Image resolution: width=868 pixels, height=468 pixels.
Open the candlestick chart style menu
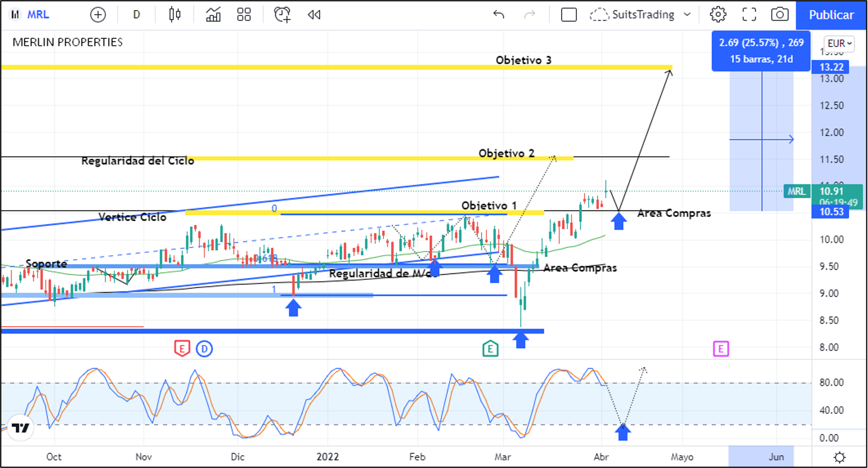pos(175,15)
